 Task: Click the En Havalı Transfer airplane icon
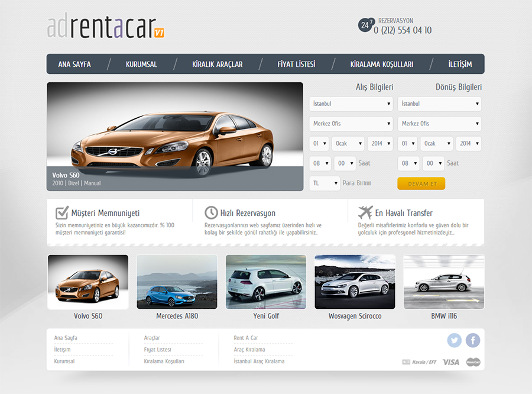[365, 212]
